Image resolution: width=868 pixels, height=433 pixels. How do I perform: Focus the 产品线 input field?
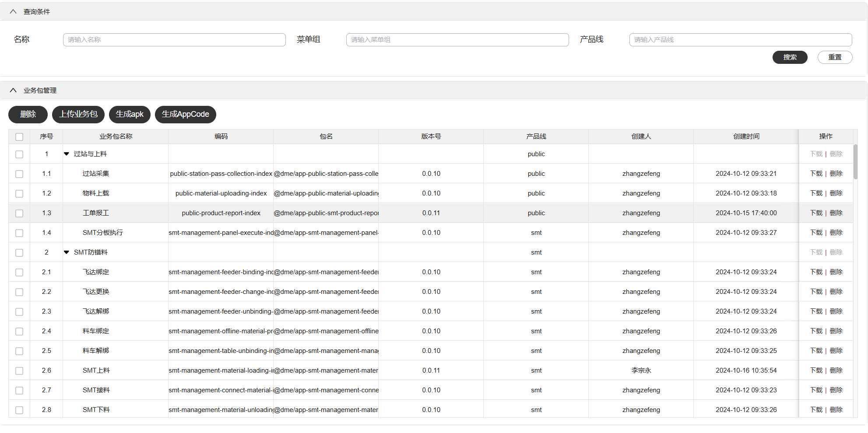(741, 40)
